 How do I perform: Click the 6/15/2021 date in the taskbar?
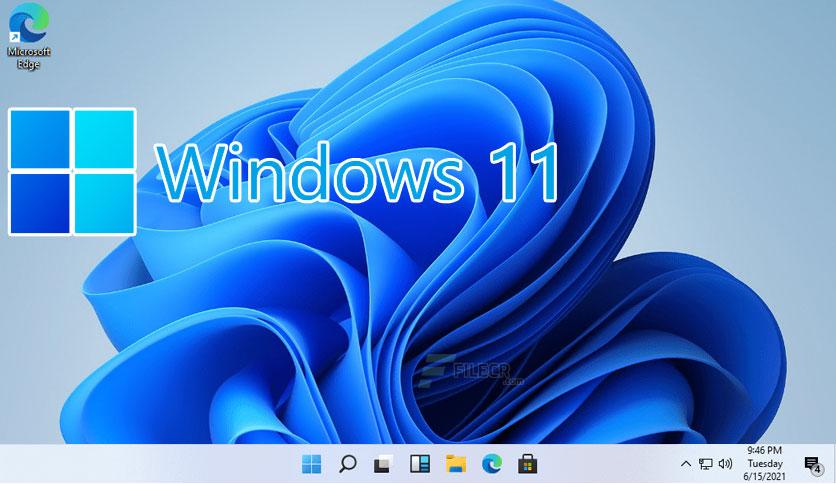point(764,477)
